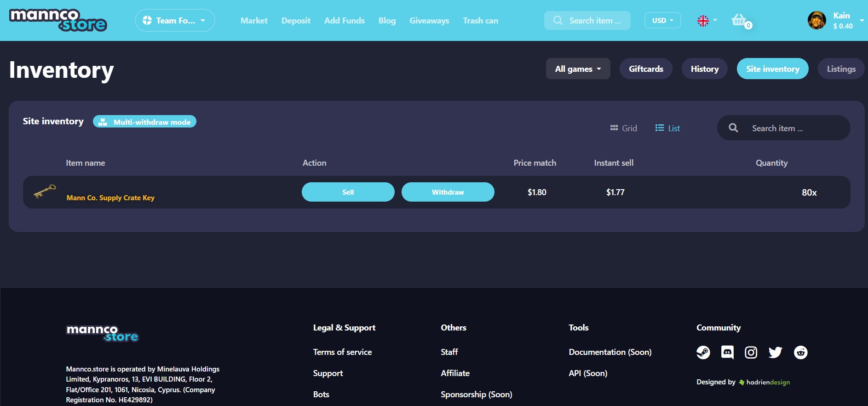Switch to the Giftcards tab
This screenshot has height=406, width=868.
646,69
